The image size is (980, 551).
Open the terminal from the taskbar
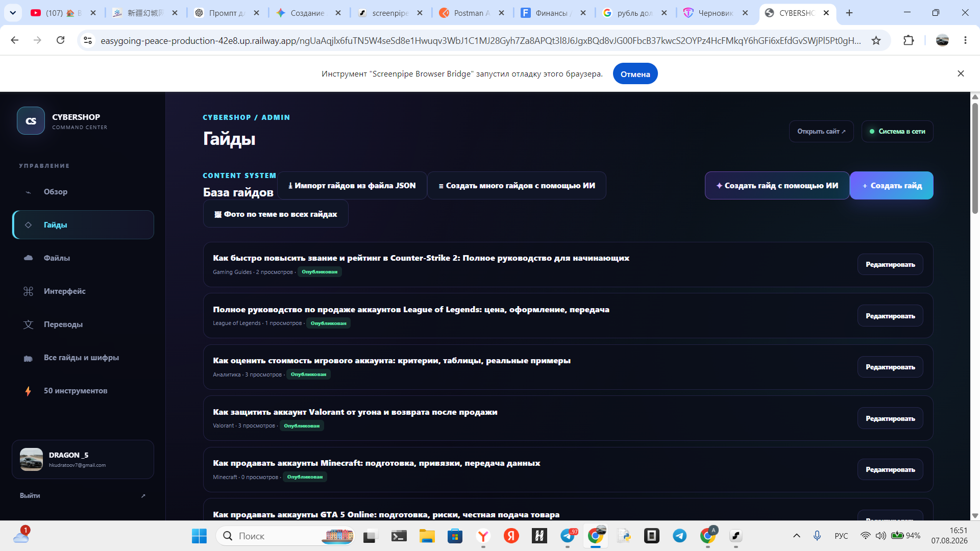[x=399, y=536]
